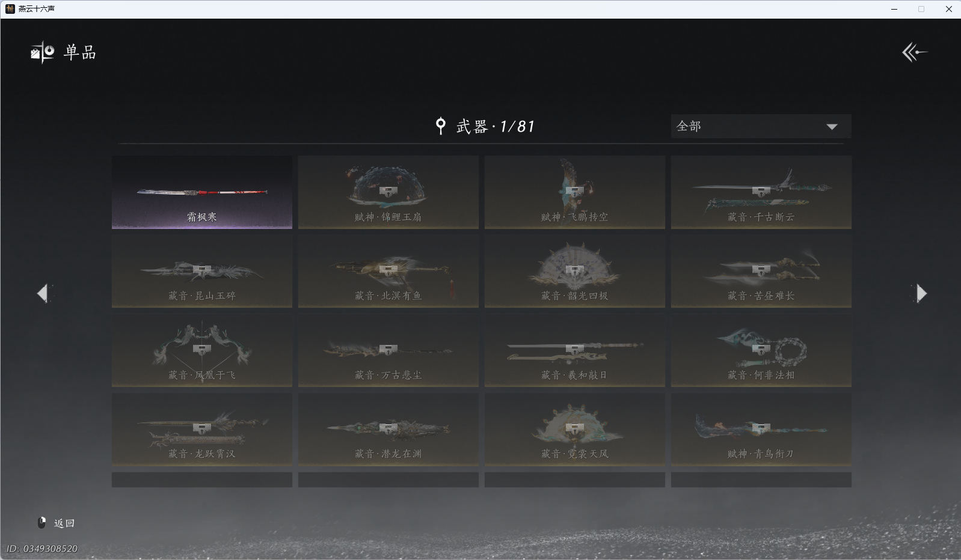961x560 pixels.
Task: Click the back arrow icon top right
Action: click(x=915, y=52)
